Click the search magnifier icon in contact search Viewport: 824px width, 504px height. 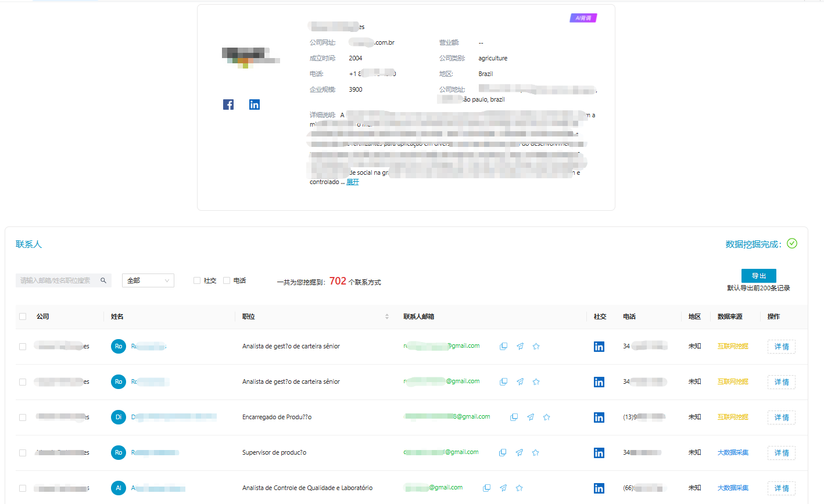103,280
